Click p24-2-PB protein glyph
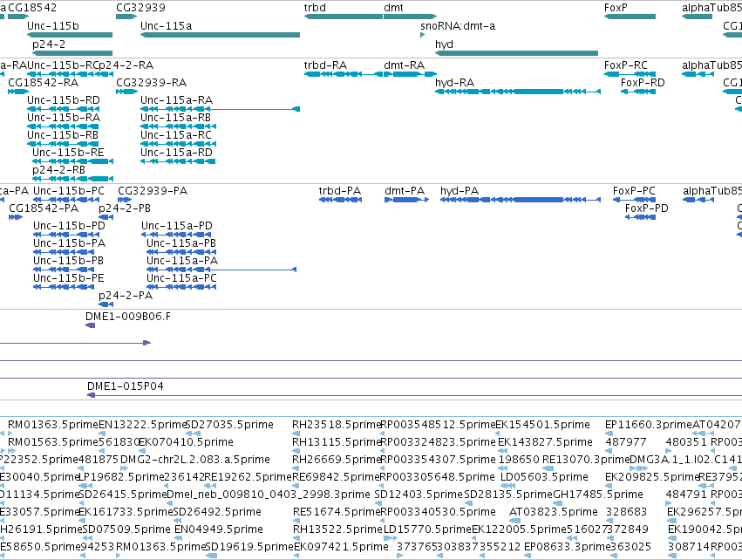This screenshot has width=742, height=560. 106,217
